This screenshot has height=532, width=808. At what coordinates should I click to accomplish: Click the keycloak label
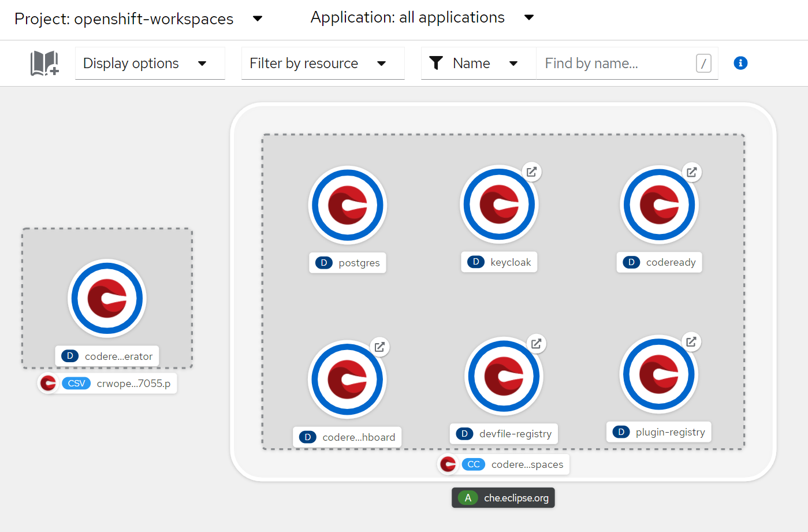[x=499, y=262]
